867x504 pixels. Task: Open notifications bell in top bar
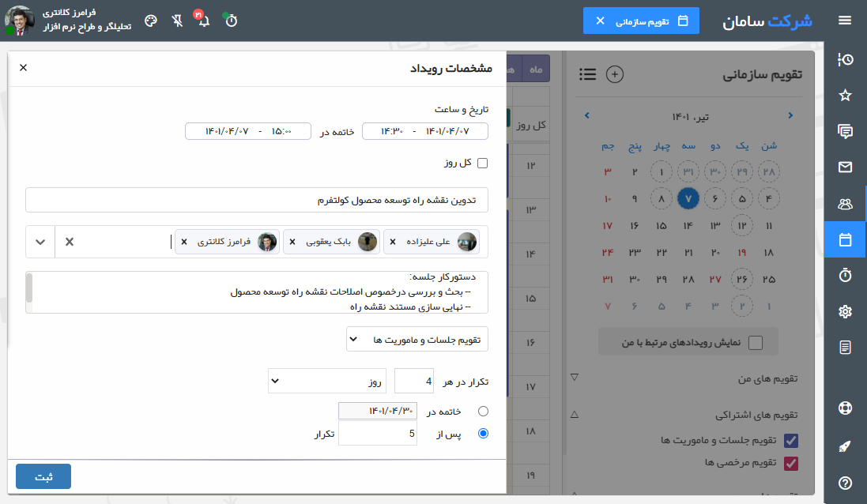203,20
